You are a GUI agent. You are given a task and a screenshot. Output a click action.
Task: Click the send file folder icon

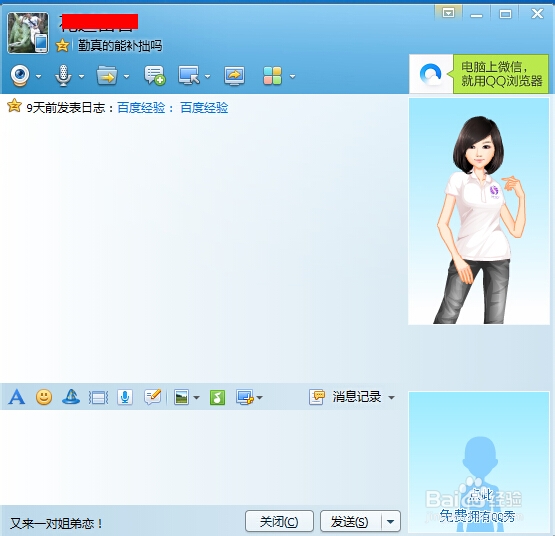(x=107, y=75)
